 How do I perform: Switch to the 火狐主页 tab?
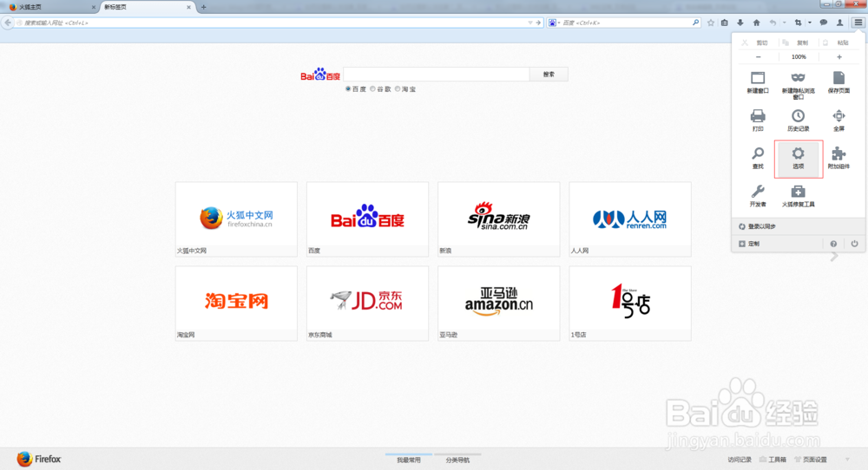[51, 7]
